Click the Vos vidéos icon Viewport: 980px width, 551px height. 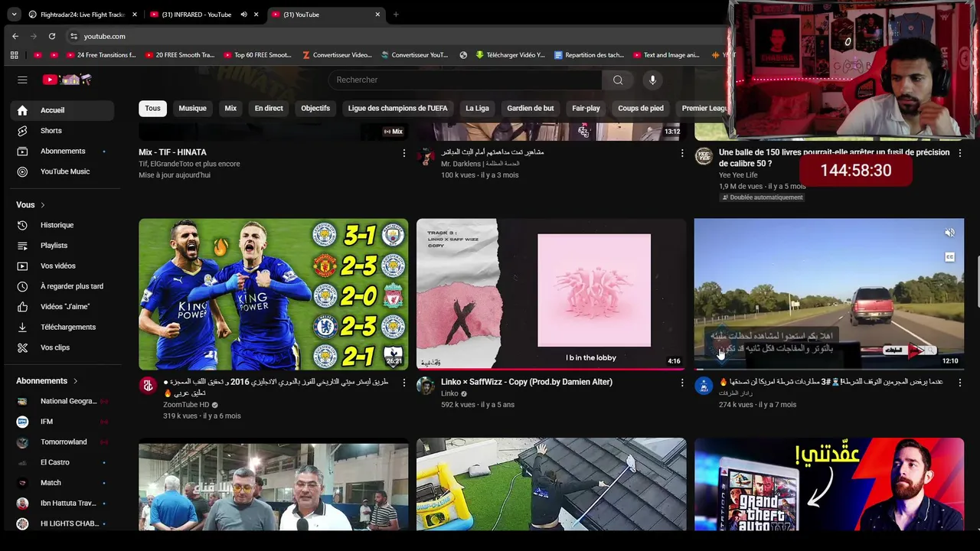[22, 266]
